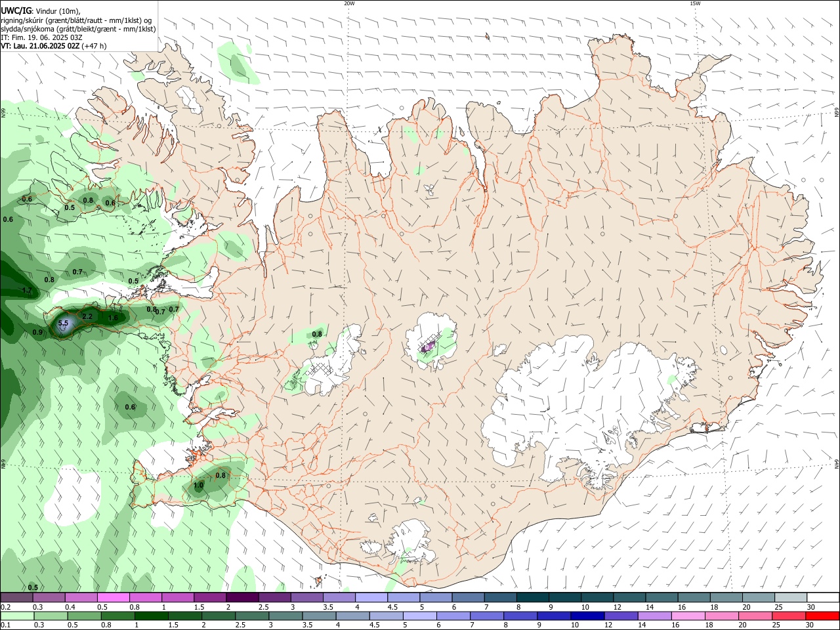Pick the violet 12 swatch, lower legend

[x=620, y=616]
